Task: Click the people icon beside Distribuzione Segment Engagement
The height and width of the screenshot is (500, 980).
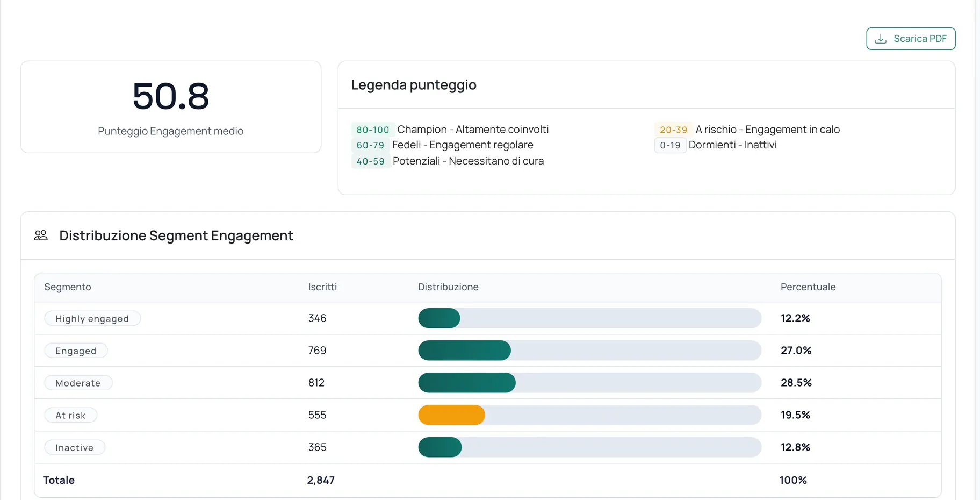Action: point(41,235)
